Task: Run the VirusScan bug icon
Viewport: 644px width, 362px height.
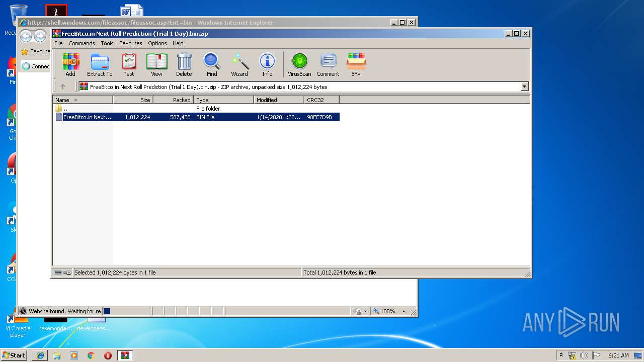Action: coord(299,65)
